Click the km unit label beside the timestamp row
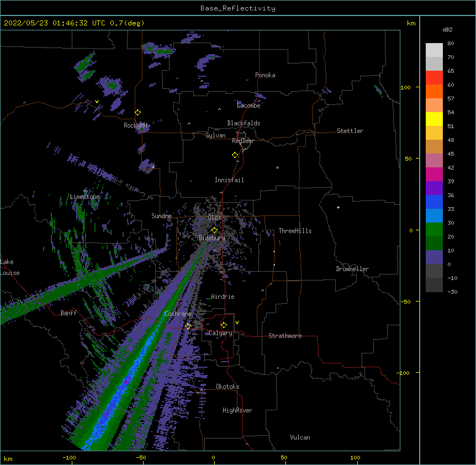The image size is (476, 465). (x=411, y=23)
